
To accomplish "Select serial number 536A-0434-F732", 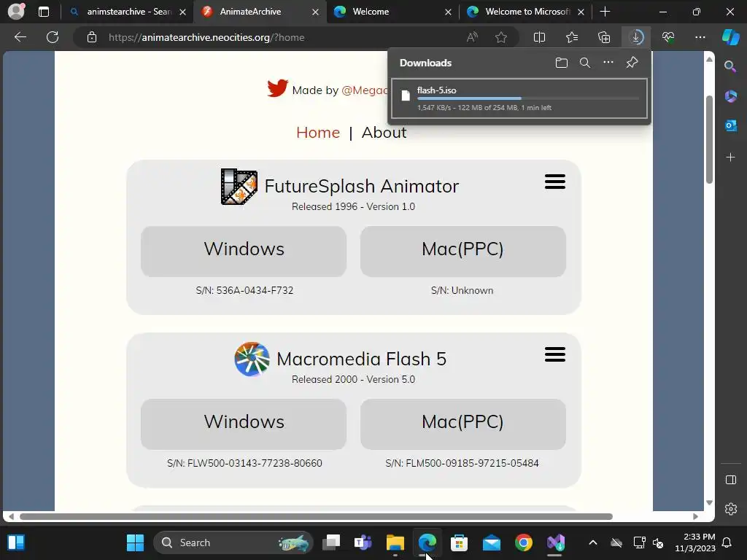I will 255,290.
